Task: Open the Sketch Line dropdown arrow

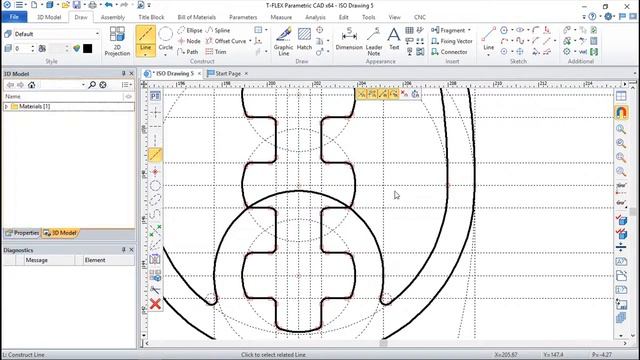Action: (x=489, y=54)
